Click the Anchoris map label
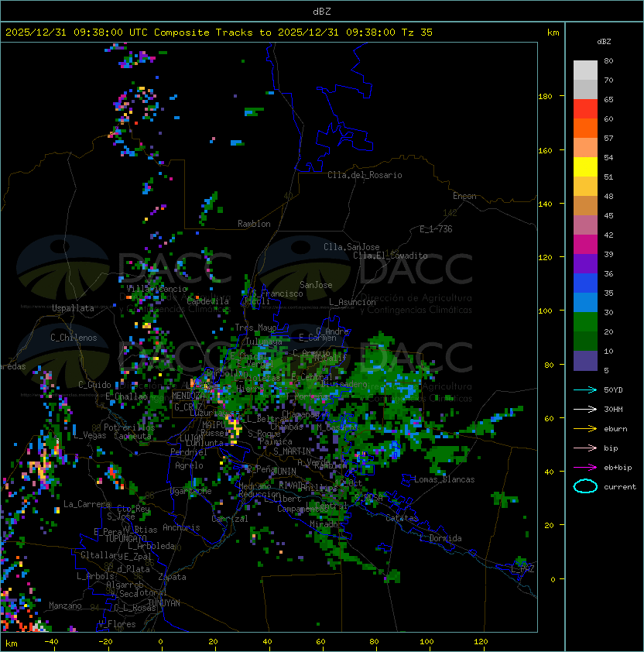The width and height of the screenshot is (644, 652). (181, 527)
